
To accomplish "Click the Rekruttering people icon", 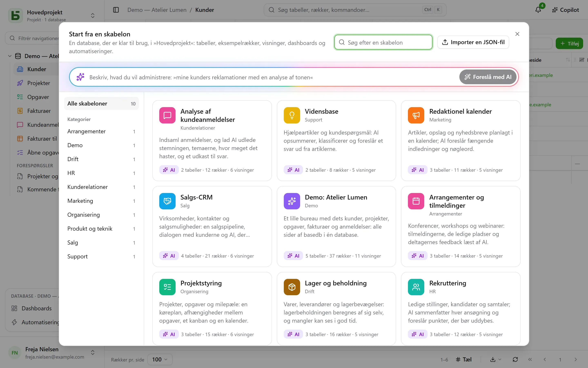I will pyautogui.click(x=416, y=287).
